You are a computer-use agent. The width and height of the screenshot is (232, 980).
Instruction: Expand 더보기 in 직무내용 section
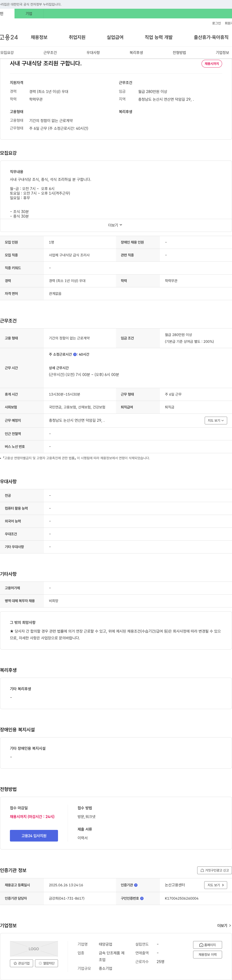pyautogui.click(x=116, y=225)
